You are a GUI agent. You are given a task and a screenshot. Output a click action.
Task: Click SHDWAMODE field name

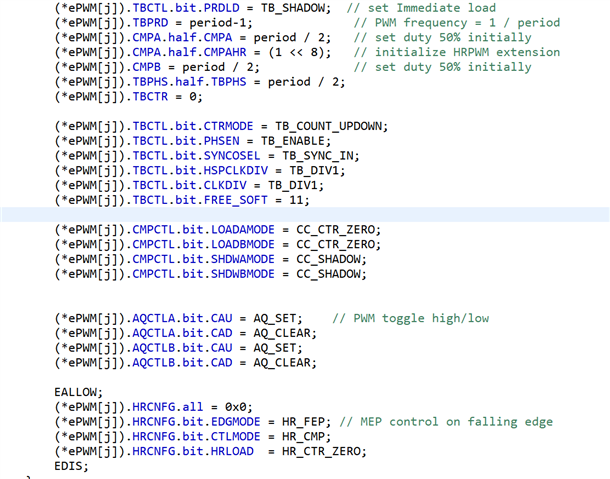(243, 260)
